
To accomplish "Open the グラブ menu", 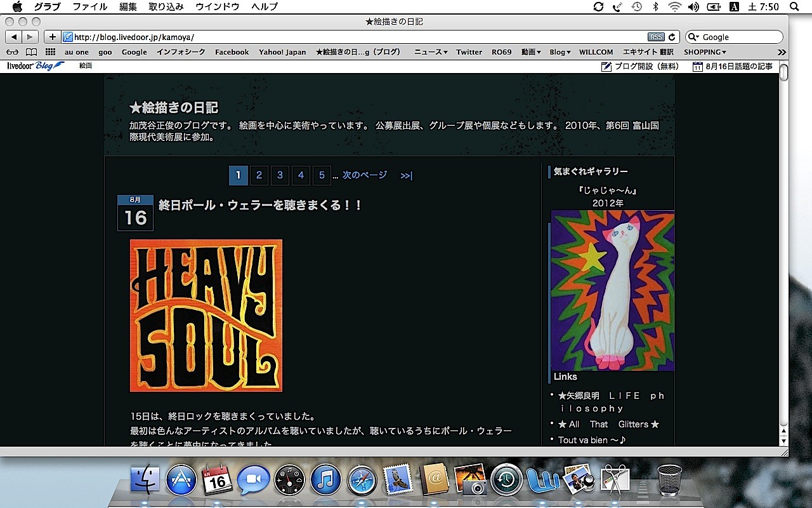I will point(48,6).
